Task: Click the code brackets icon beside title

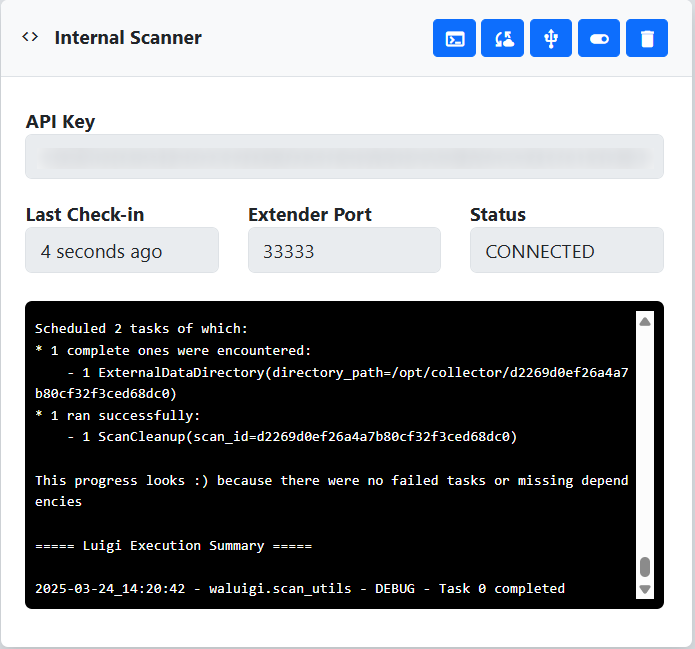Action: (x=31, y=38)
